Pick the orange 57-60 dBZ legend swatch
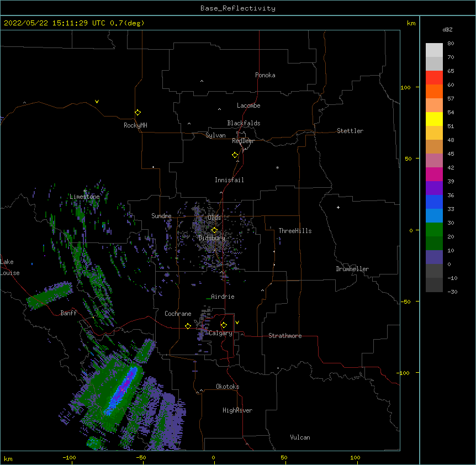Screen dimensions: 476x465 pyautogui.click(x=434, y=91)
